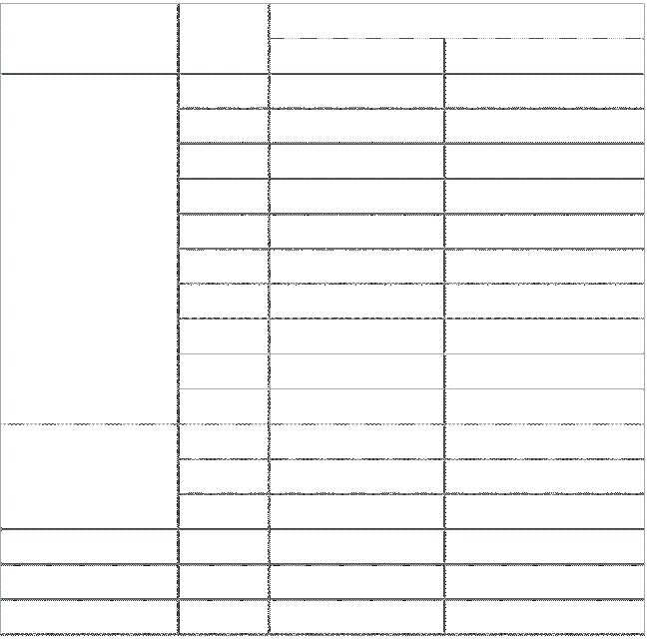Select second-from-bottom row's third column cell
Screen dimensions: 649x644
coord(356,581)
